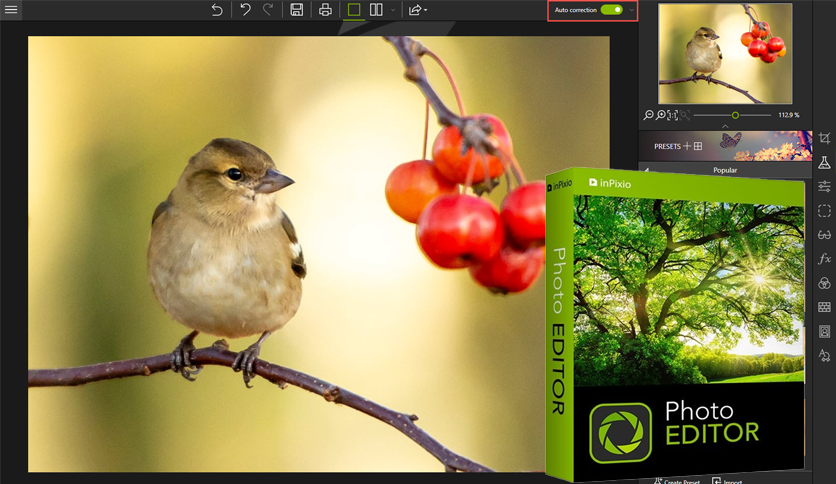
Task: Undo the last edit
Action: (245, 10)
